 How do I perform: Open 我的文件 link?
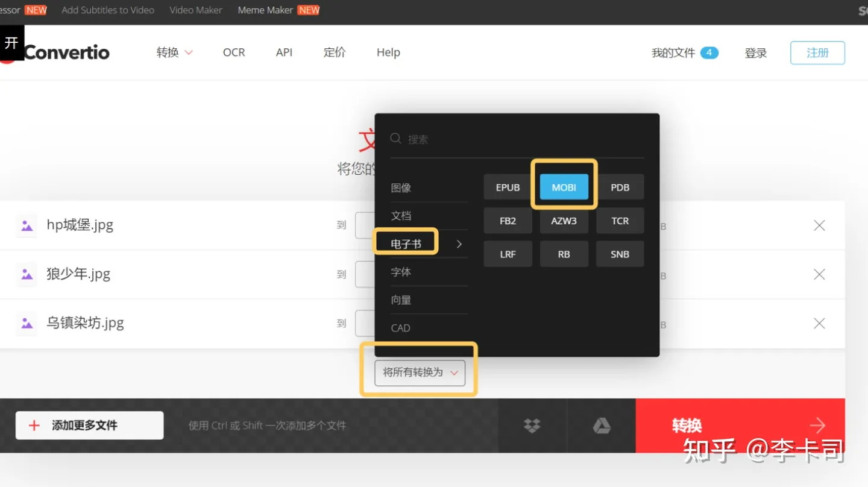673,53
